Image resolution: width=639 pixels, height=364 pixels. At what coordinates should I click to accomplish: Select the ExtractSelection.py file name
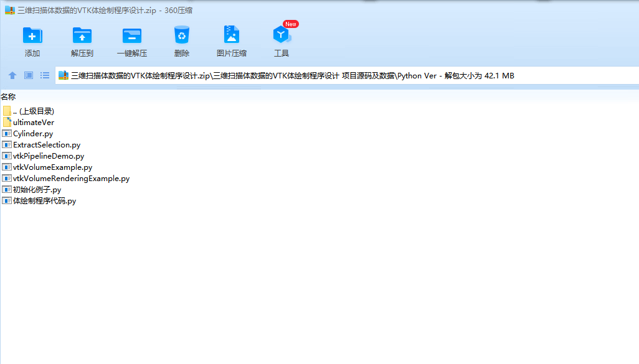(x=47, y=145)
